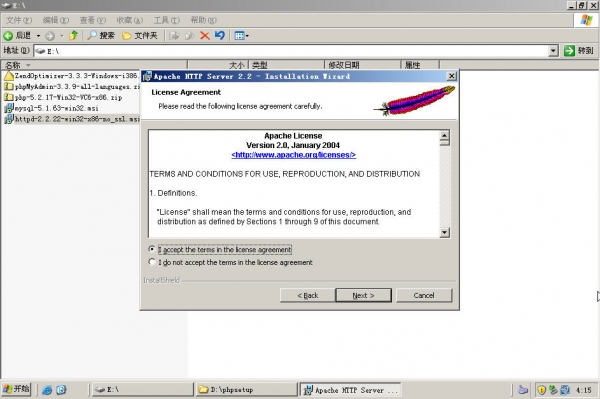Click the Name (名称) column sort header
The height and width of the screenshot is (399, 600).
coord(94,65)
